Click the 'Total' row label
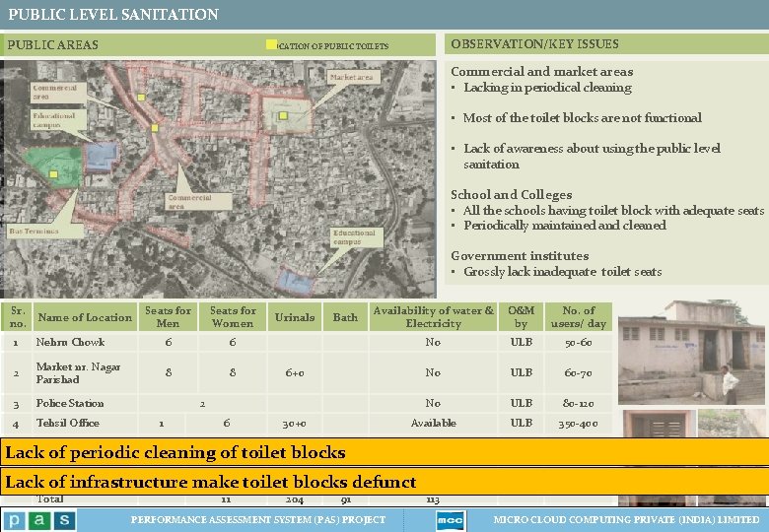The width and height of the screenshot is (769, 532). tap(50, 499)
